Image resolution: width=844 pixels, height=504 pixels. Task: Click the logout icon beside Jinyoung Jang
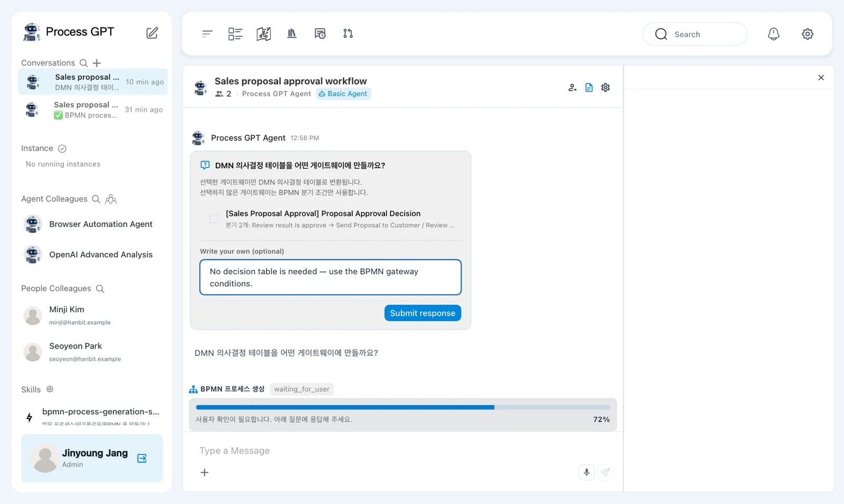click(142, 458)
